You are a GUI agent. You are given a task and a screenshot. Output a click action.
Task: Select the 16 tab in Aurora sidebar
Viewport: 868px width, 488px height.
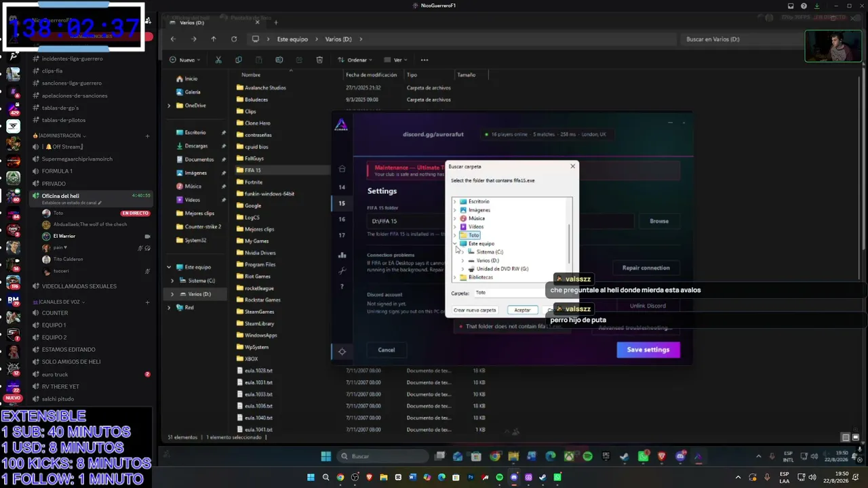[x=342, y=219]
